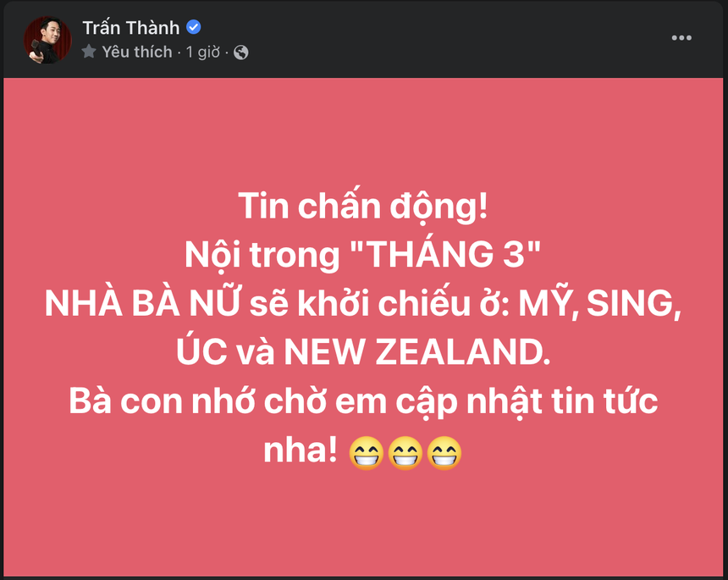
Task: Click the middle grinning emoji in the post
Action: click(x=405, y=453)
